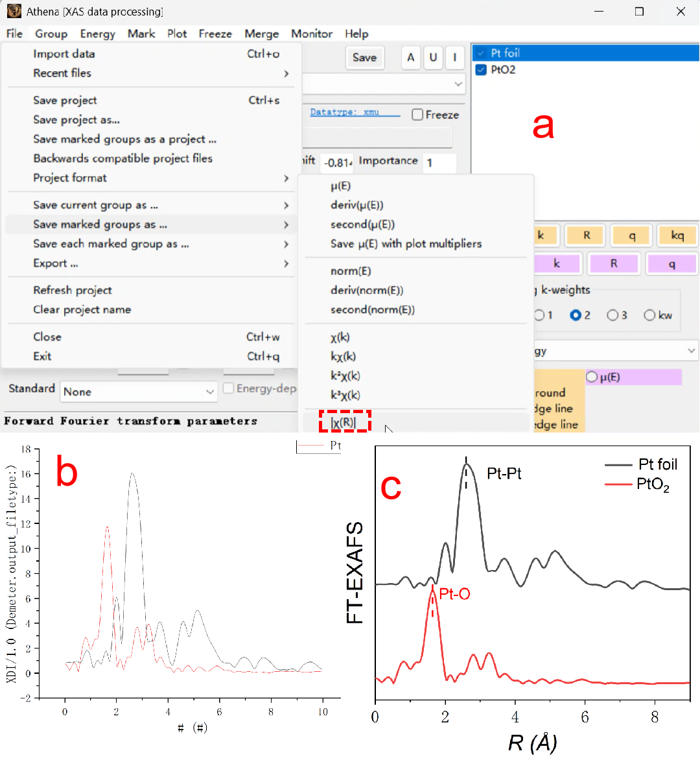Click the I invert marks button
700x762 pixels.
pyautogui.click(x=455, y=57)
